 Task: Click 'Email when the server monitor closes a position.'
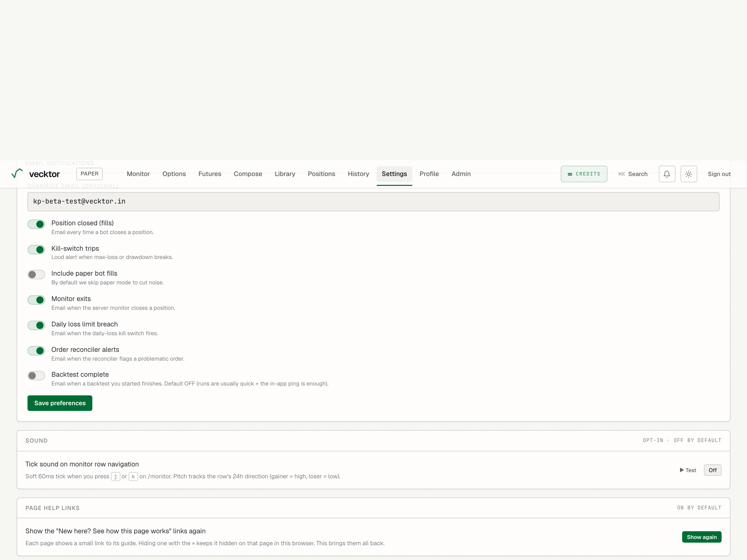(x=113, y=308)
